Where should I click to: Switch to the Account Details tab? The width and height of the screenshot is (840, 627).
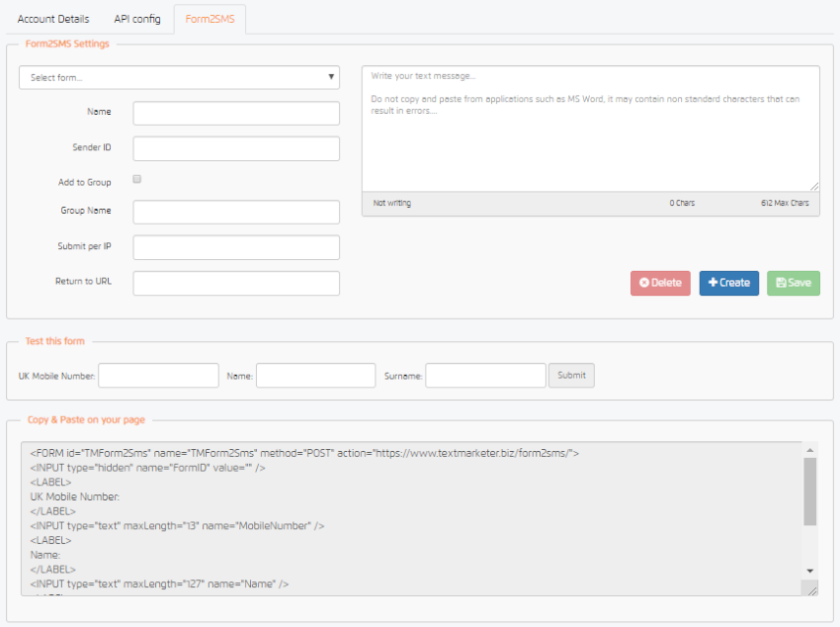[x=53, y=19]
